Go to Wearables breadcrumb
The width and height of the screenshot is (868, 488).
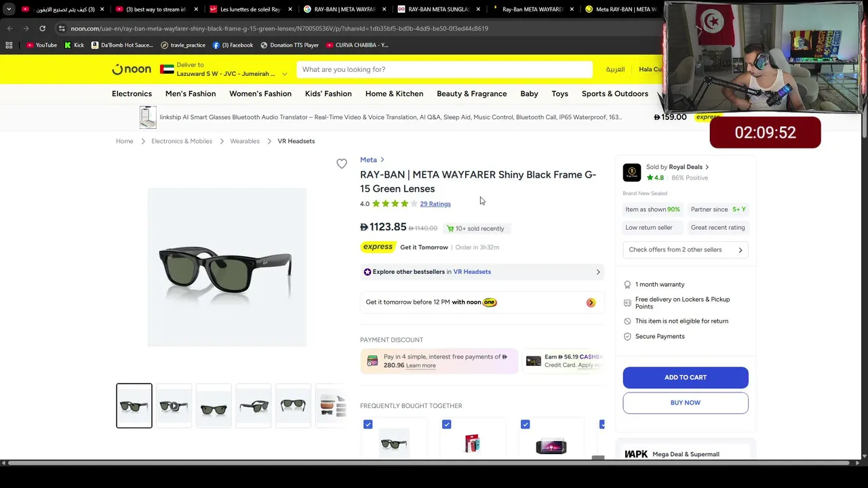(x=245, y=141)
